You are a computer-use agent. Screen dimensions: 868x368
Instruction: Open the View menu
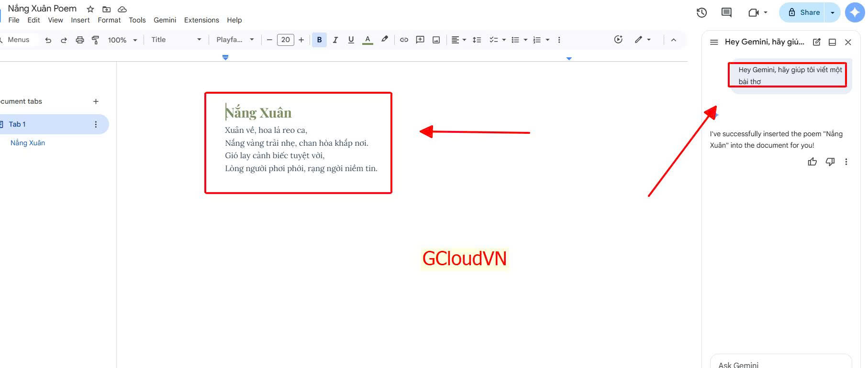pyautogui.click(x=56, y=20)
